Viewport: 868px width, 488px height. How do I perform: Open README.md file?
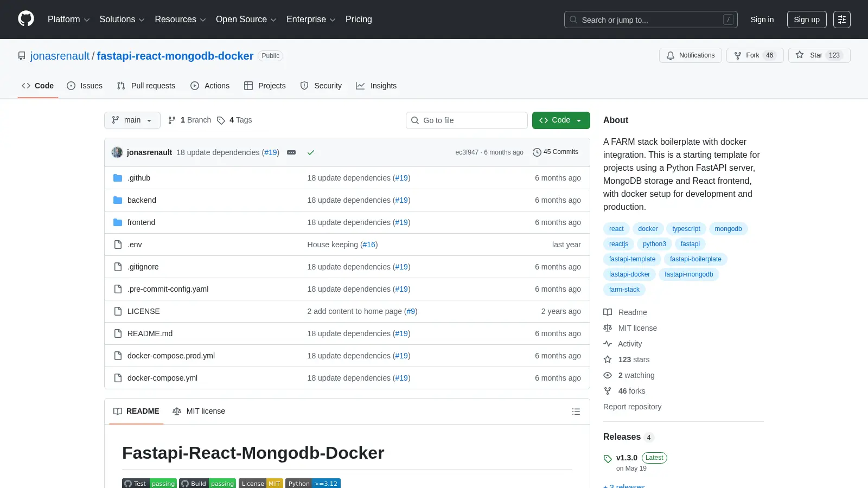(150, 333)
